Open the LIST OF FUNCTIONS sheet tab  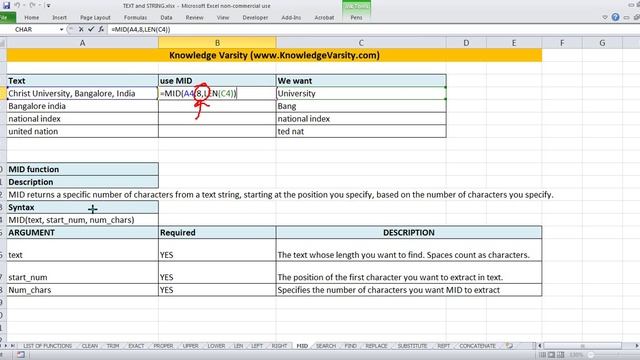(x=47, y=346)
